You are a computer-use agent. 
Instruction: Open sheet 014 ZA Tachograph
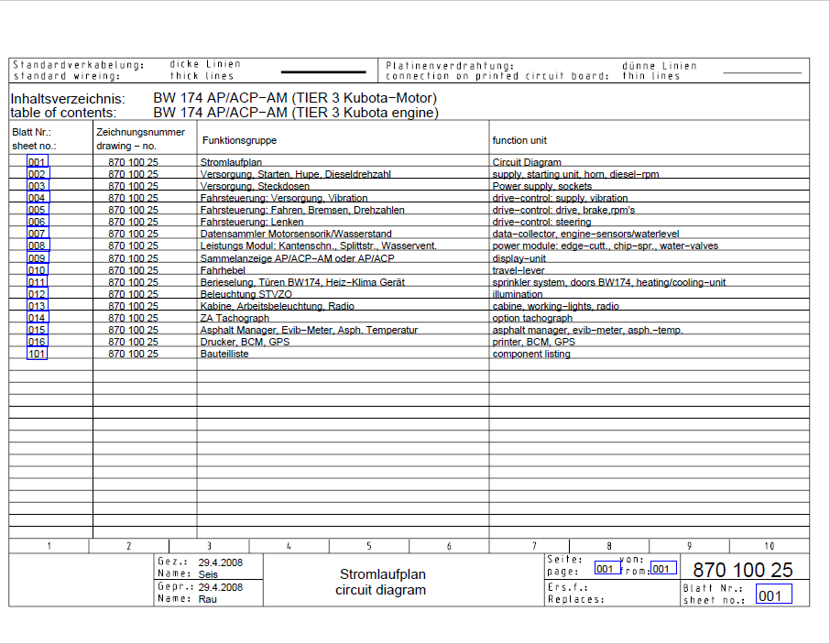[x=38, y=318]
